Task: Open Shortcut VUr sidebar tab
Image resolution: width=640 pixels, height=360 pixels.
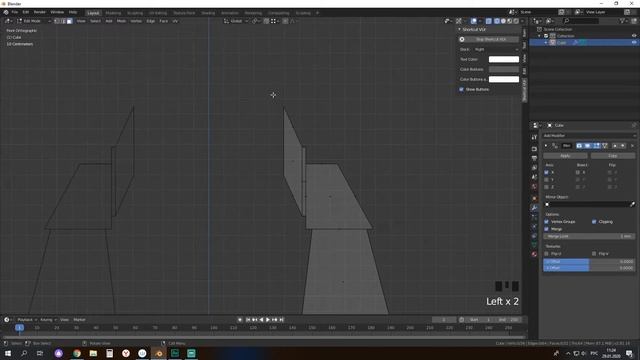Action: 524,90
